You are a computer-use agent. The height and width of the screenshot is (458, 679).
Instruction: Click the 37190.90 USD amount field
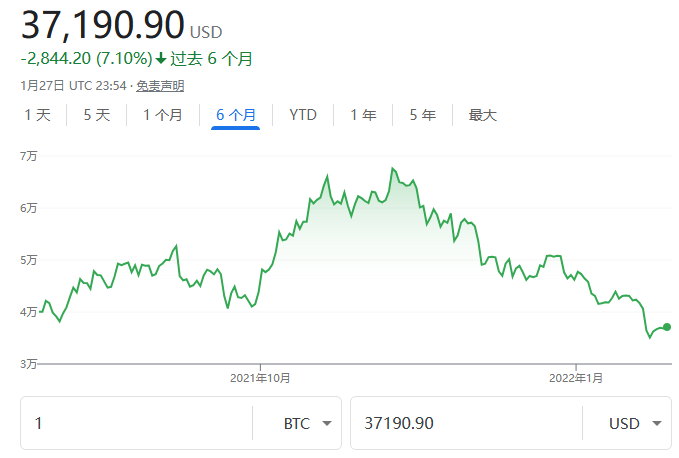466,423
